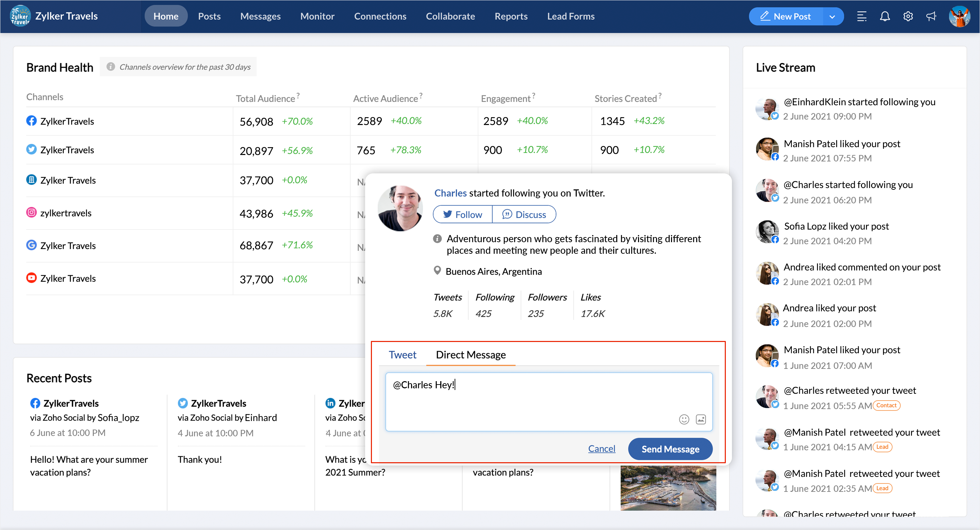This screenshot has height=530, width=980.
Task: Click the Discuss button
Action: [x=524, y=214]
